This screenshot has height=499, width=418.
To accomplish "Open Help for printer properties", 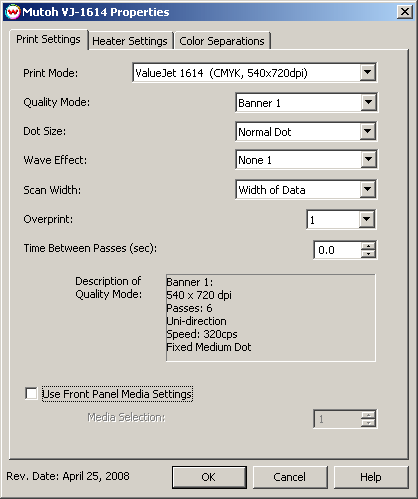I will pos(371,477).
